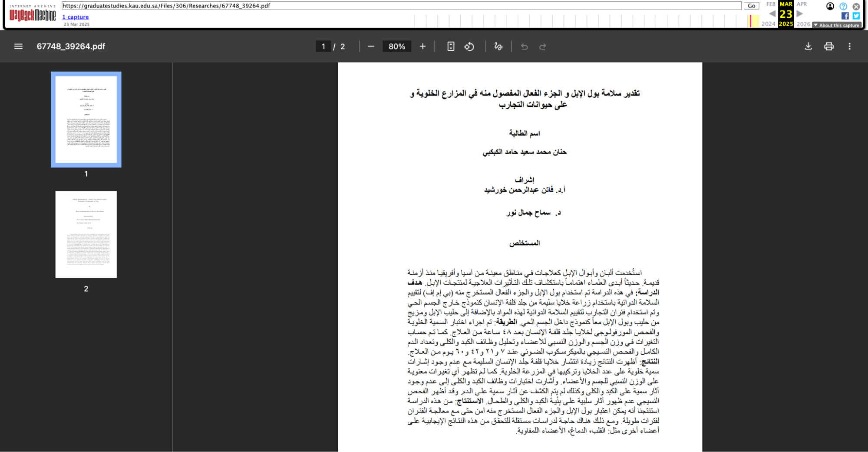Switch to the 2026 year view
Screen dimensions: 868x452
[803, 24]
